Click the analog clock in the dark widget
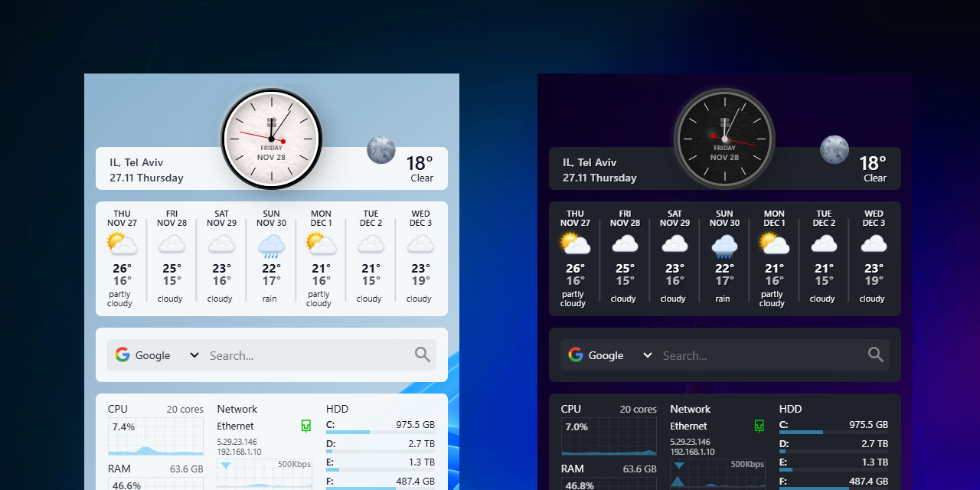980x490 pixels. [x=725, y=139]
